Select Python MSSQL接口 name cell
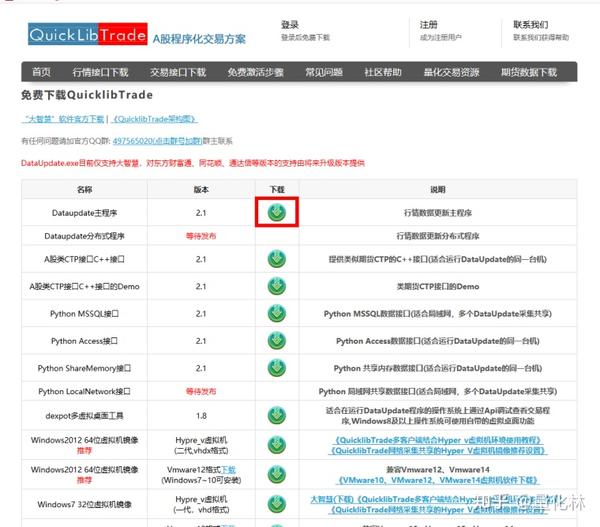The height and width of the screenshot is (527, 600). [85, 313]
